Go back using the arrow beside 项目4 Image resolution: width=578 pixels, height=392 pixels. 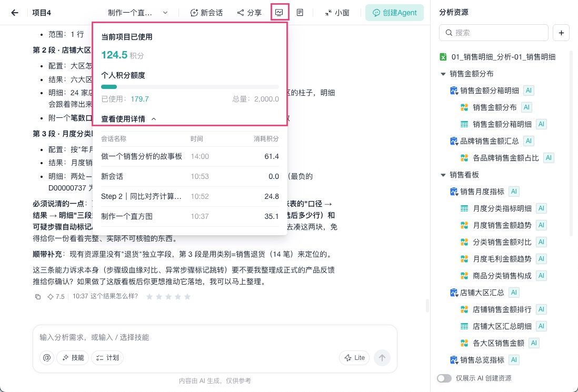click(x=15, y=13)
